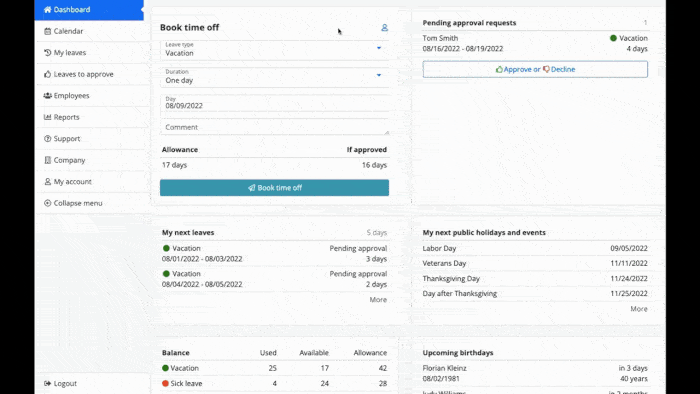Click the Day after Thanksgiving row
This screenshot has width=700, height=394.
(535, 294)
